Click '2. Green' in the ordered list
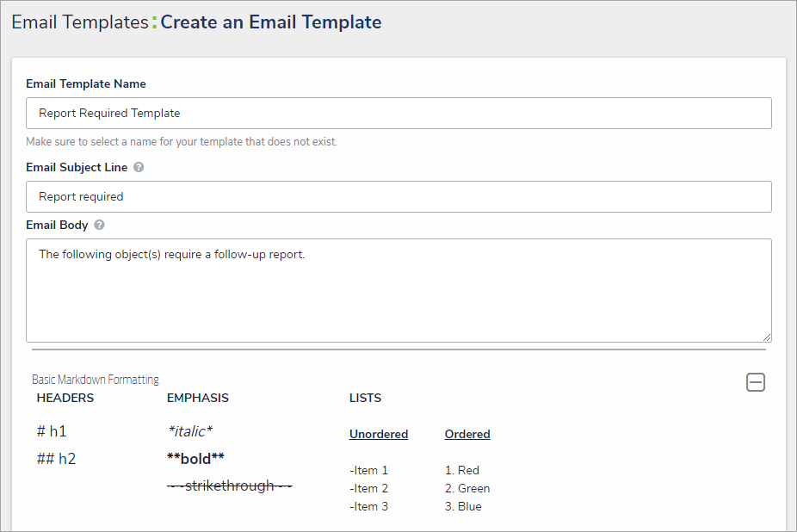 (467, 488)
